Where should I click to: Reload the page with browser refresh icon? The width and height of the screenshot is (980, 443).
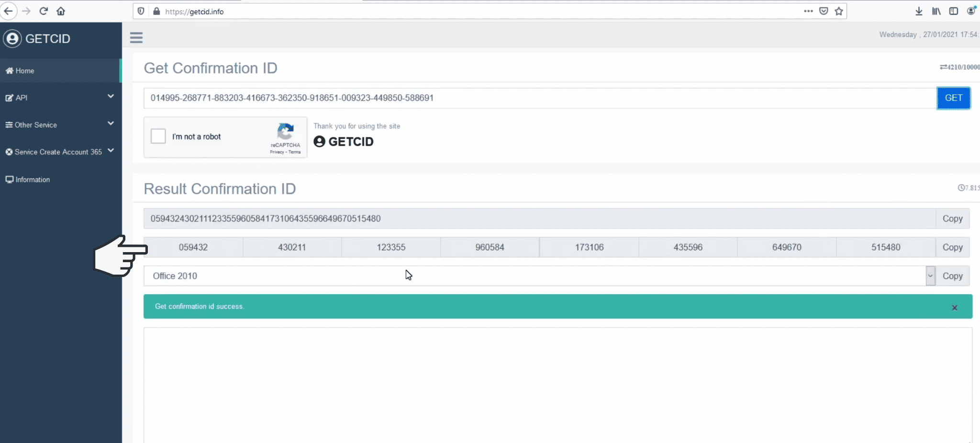(x=44, y=11)
